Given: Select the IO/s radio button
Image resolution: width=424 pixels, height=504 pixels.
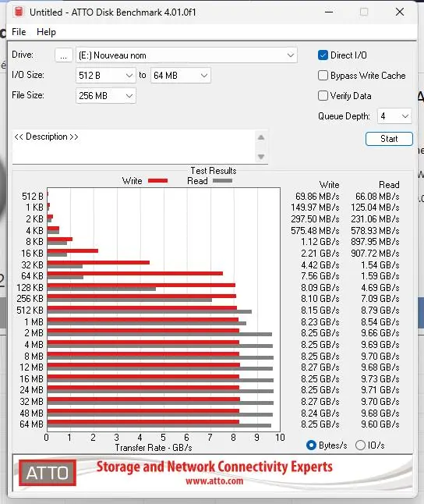Looking at the screenshot, I should coord(360,445).
